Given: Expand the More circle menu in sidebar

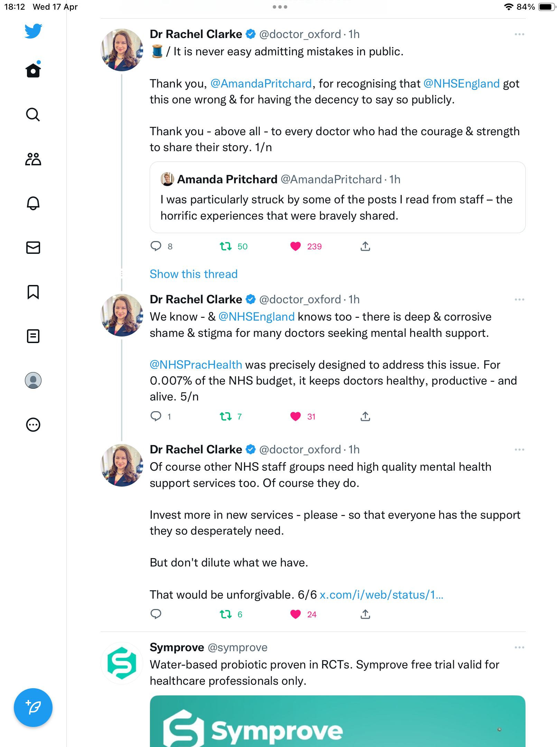Looking at the screenshot, I should coord(33,425).
